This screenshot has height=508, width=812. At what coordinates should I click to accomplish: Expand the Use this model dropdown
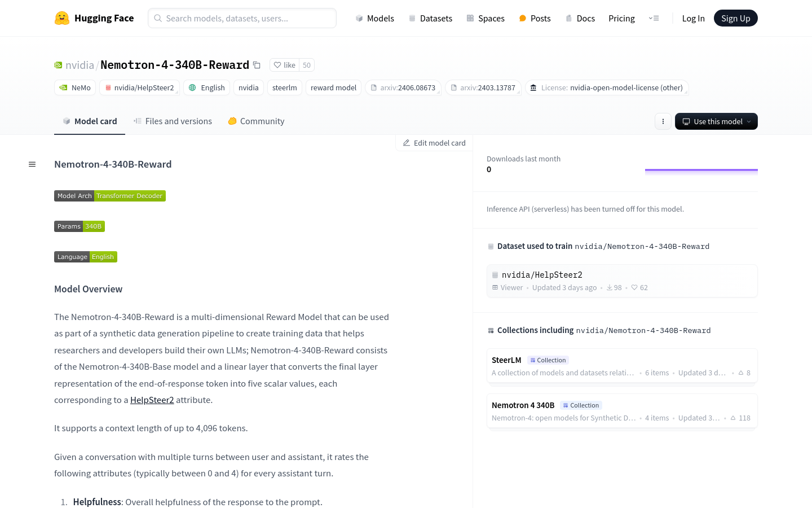[x=716, y=121]
